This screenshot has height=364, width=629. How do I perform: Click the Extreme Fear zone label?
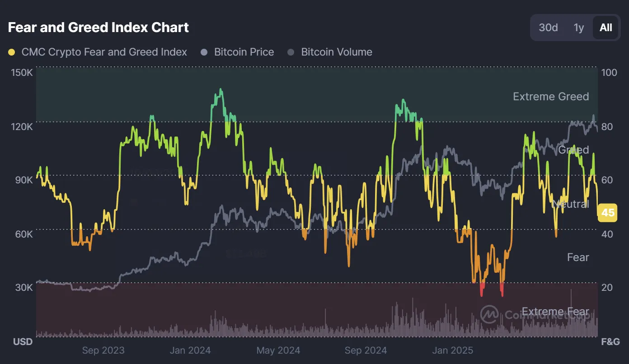(x=555, y=312)
